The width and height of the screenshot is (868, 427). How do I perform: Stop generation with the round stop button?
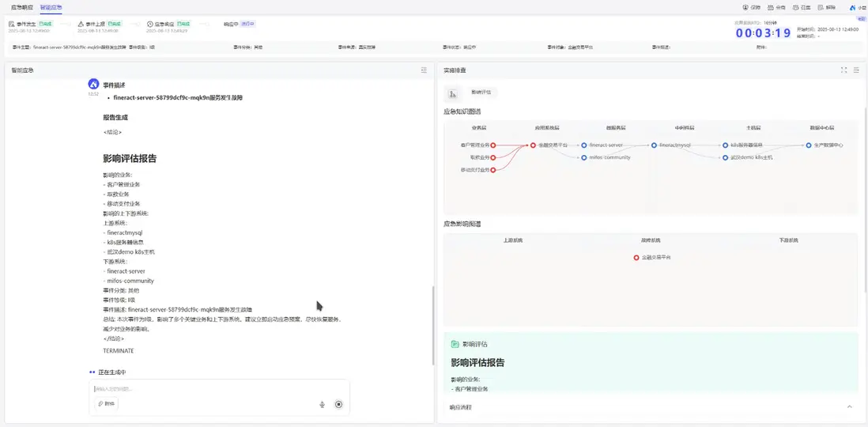339,404
